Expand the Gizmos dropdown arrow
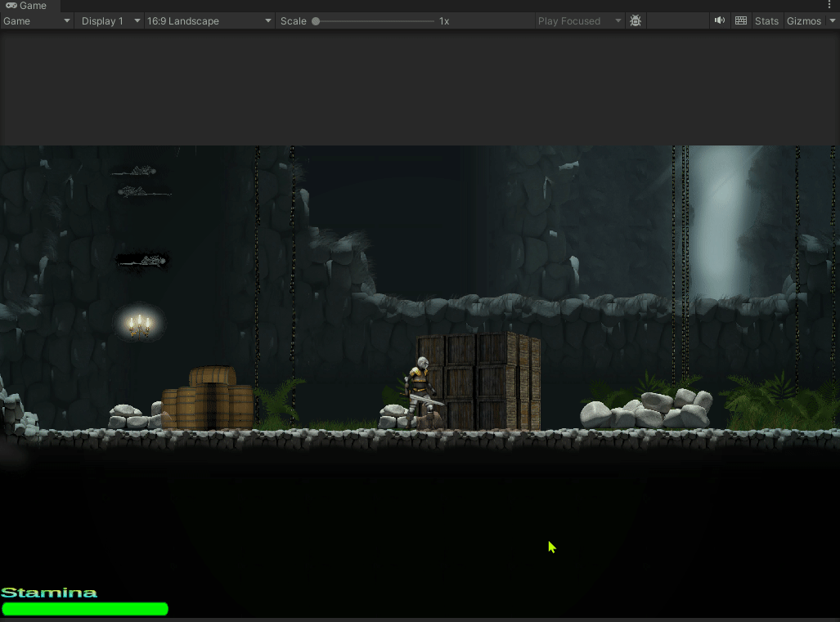Viewport: 840px width, 622px height. click(833, 20)
